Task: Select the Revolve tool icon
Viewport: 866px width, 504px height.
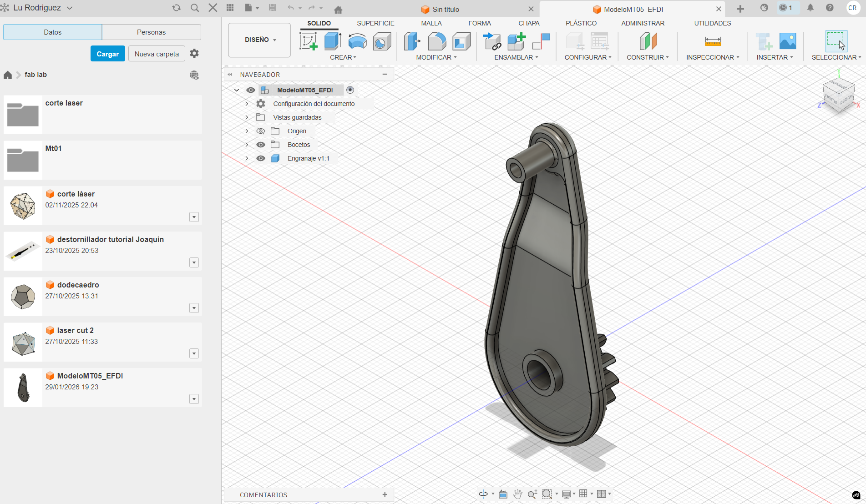Action: coord(357,41)
